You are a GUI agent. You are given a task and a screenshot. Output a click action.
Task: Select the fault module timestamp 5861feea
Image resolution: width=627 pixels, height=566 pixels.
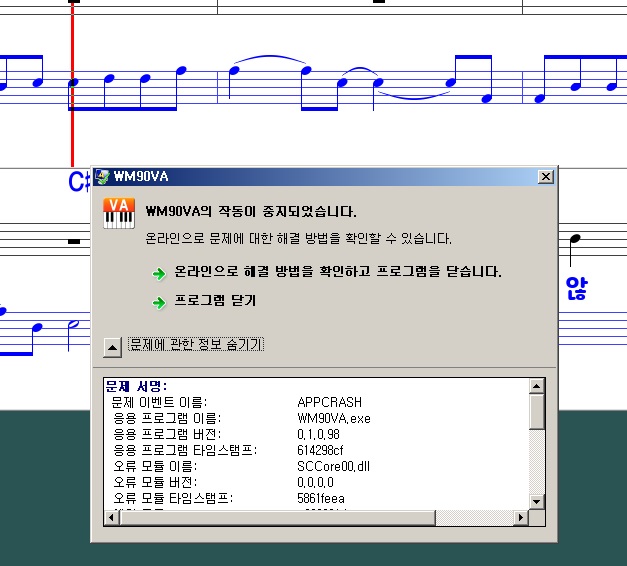click(x=321, y=498)
